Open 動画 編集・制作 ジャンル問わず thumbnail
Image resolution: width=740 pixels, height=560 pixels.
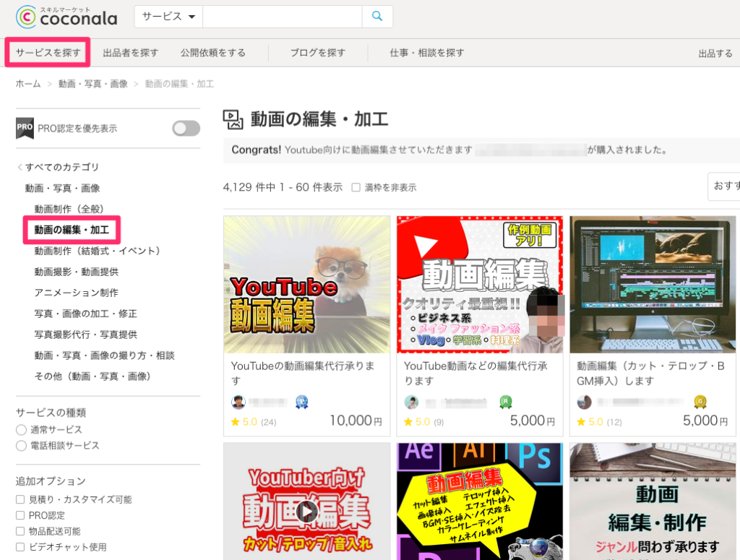[x=653, y=501]
